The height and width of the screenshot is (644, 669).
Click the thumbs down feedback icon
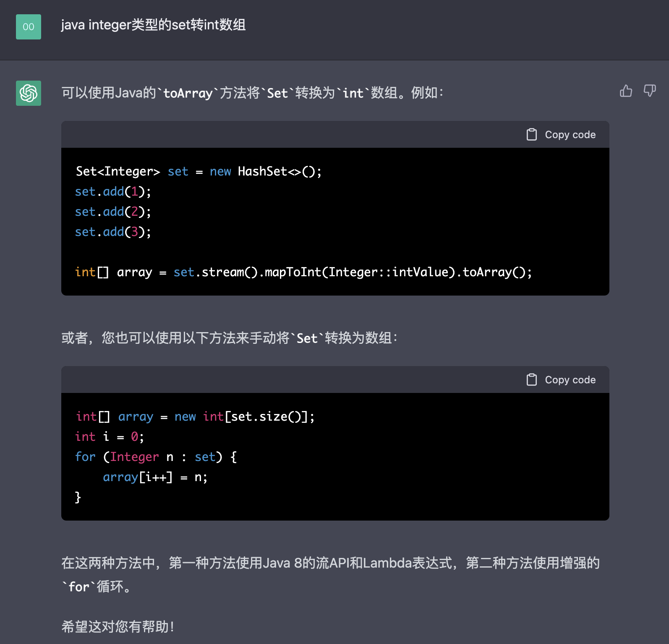[650, 91]
